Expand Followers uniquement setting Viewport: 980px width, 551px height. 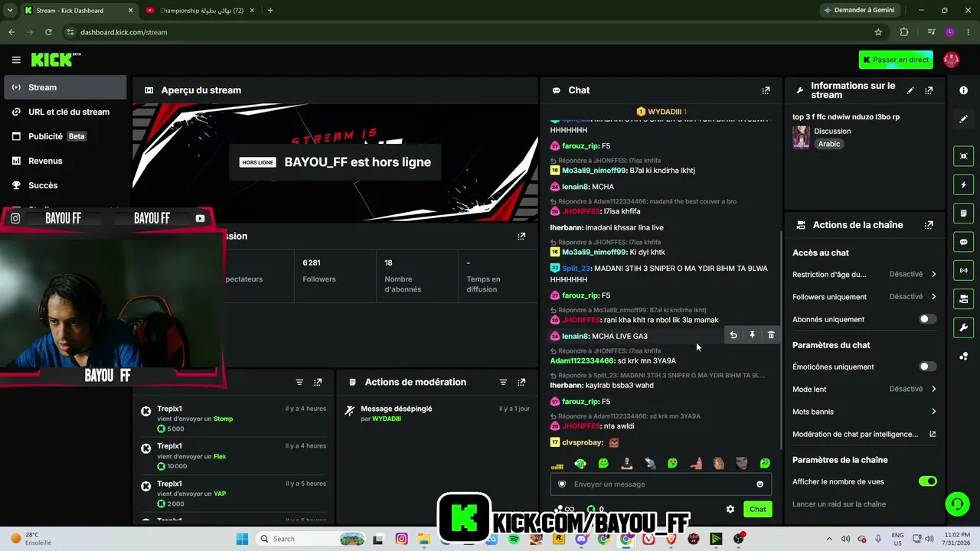[x=864, y=296]
